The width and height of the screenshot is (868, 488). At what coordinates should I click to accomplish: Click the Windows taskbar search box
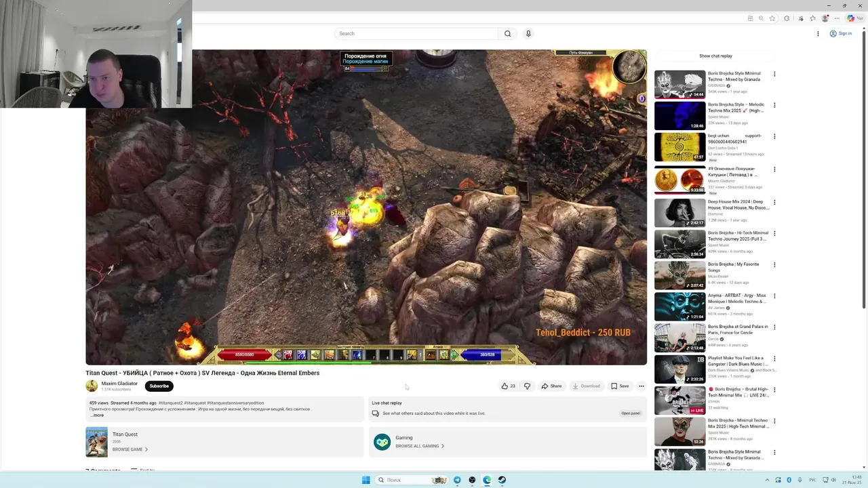(411, 480)
